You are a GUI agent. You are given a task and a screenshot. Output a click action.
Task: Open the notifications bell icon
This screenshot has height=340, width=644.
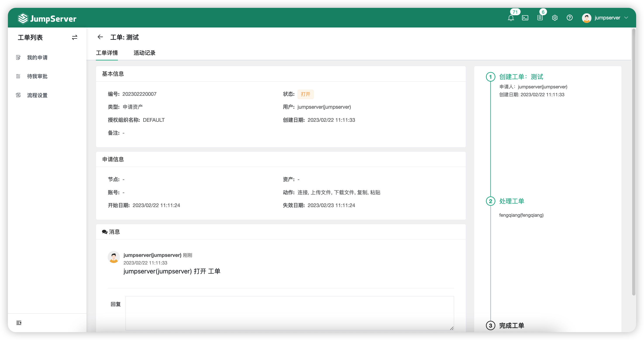pyautogui.click(x=511, y=18)
